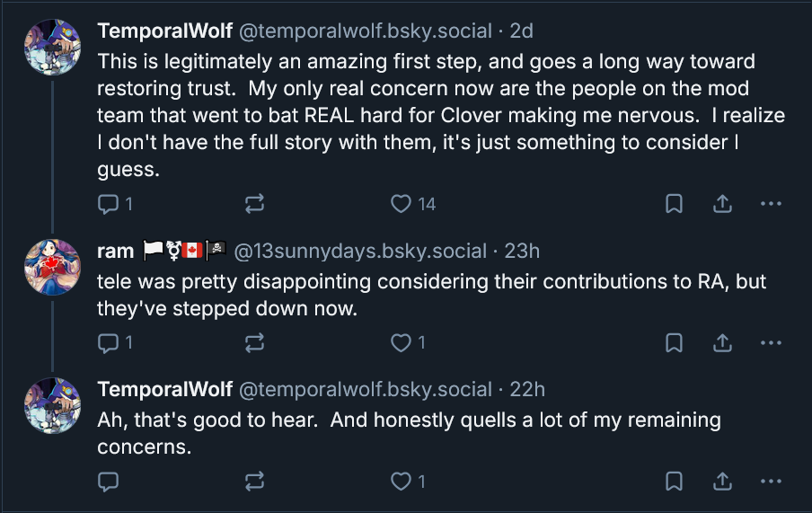Repost the 22h-old TemporalWolf post
Image resolution: width=812 pixels, height=513 pixels.
pos(254,482)
